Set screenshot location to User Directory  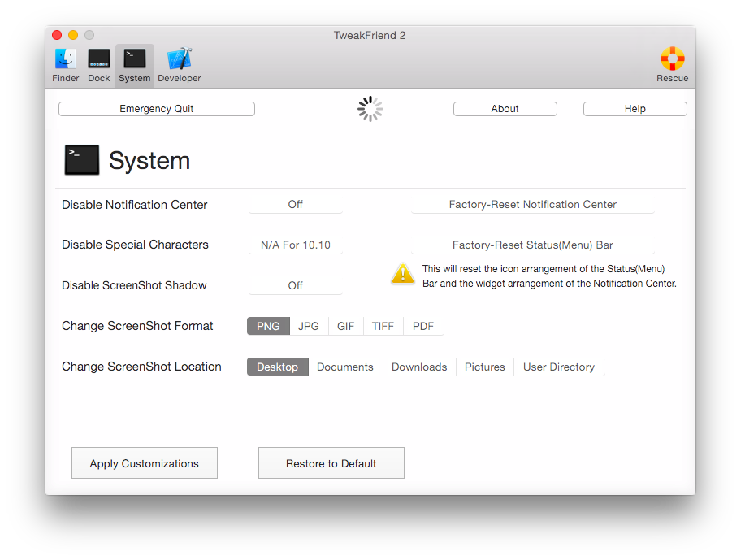[559, 367]
